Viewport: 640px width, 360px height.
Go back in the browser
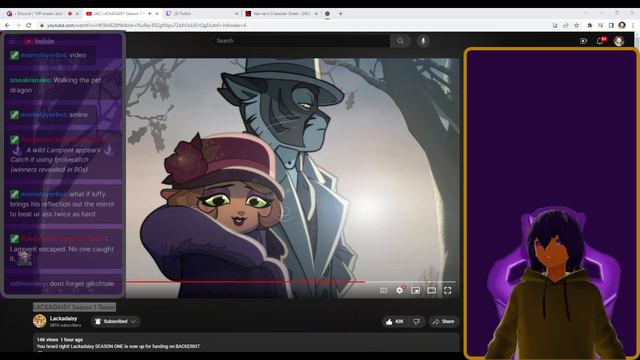[x=7, y=25]
